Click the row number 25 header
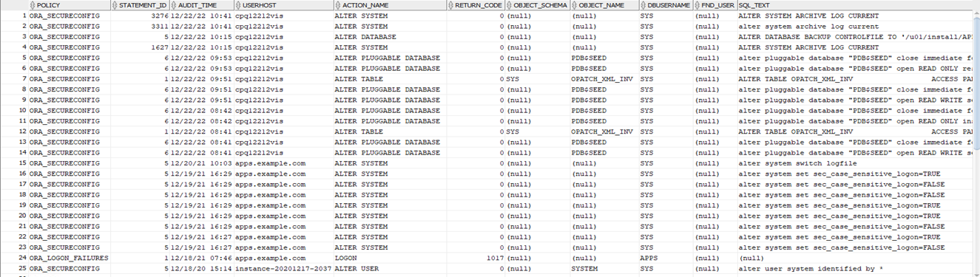The height and width of the screenshot is (277, 980). point(22,269)
